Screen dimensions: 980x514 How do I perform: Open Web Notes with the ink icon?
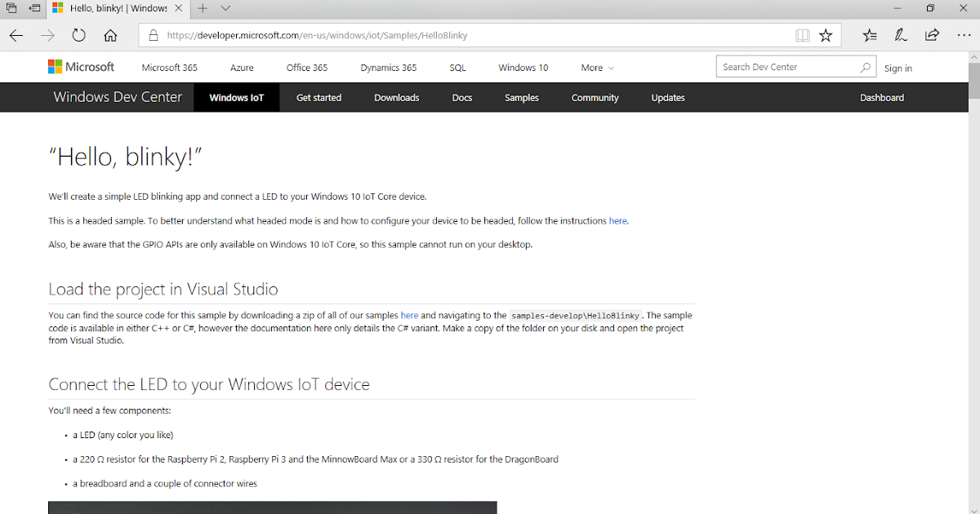coord(900,35)
